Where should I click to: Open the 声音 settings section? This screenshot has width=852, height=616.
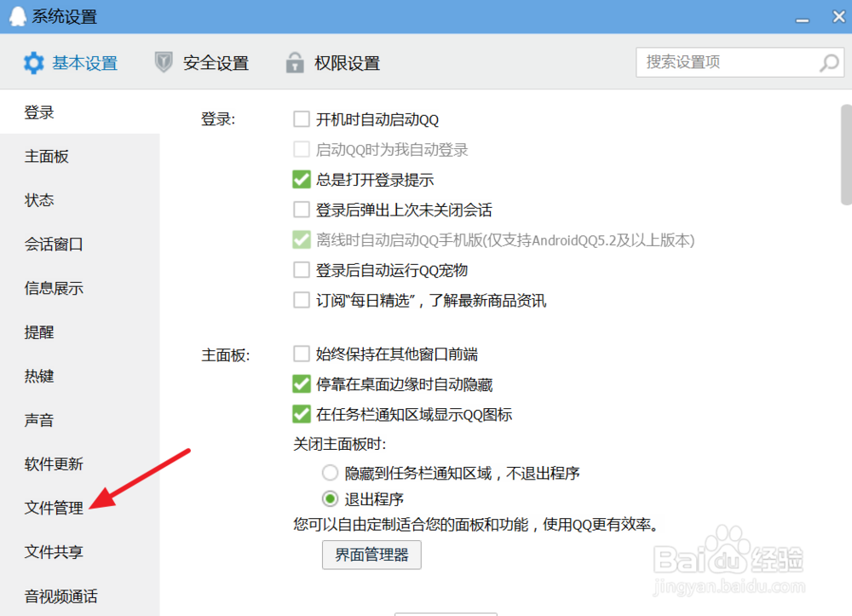coord(39,420)
